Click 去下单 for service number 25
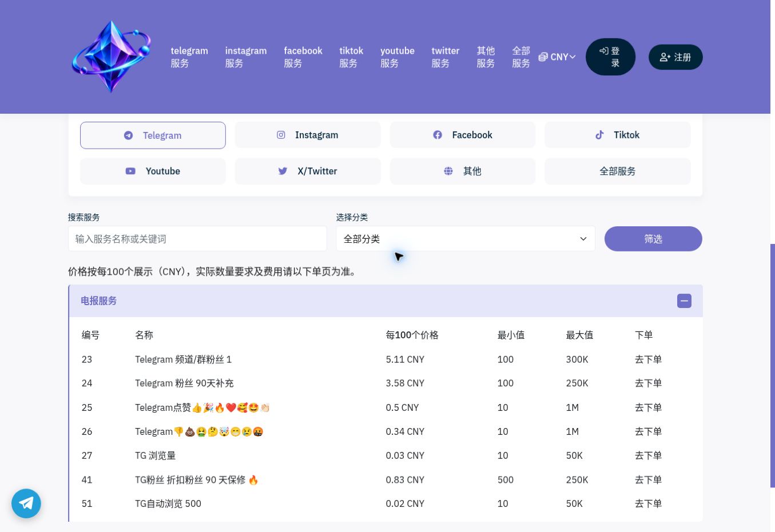Viewport: 775px width, 532px height. 648,407
